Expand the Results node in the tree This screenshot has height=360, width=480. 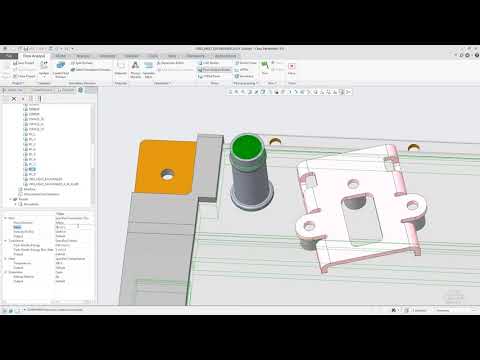coord(10,199)
